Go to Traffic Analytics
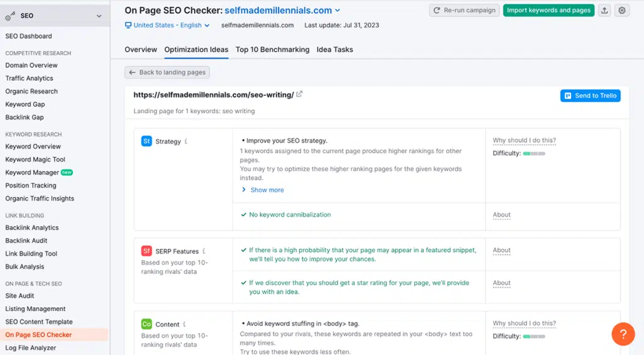Image resolution: width=644 pixels, height=355 pixels. pyautogui.click(x=29, y=79)
